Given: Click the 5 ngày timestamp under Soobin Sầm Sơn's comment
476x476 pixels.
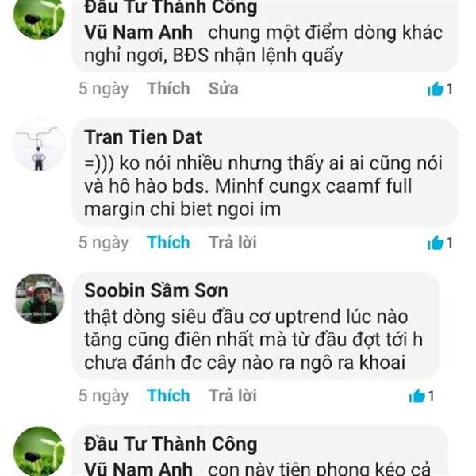Looking at the screenshot, I should pyautogui.click(x=103, y=396).
